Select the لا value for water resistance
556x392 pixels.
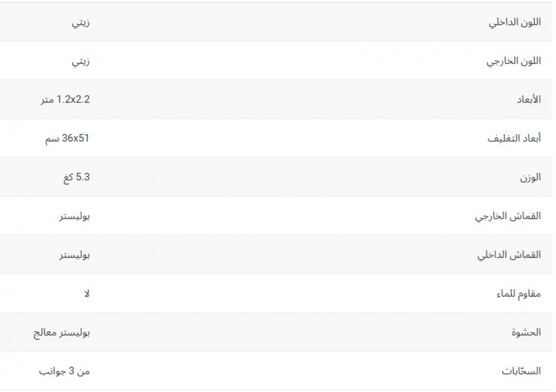(x=86, y=294)
